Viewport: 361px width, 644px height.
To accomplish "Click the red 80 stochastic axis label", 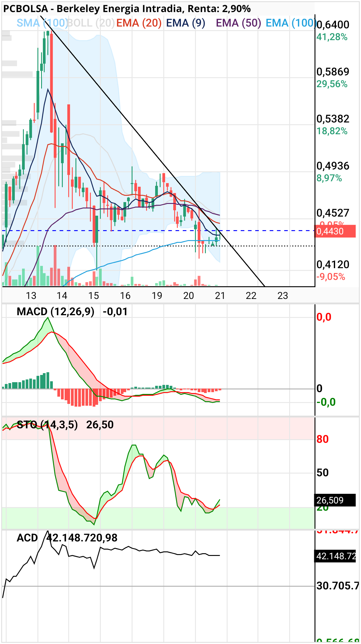I will click(323, 439).
